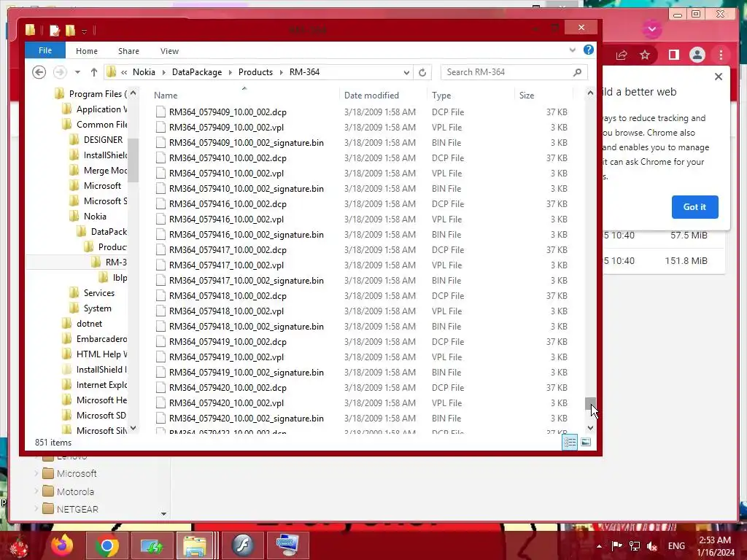Image resolution: width=747 pixels, height=560 pixels.
Task: Select System folder in navigation tree
Action: click(x=97, y=308)
